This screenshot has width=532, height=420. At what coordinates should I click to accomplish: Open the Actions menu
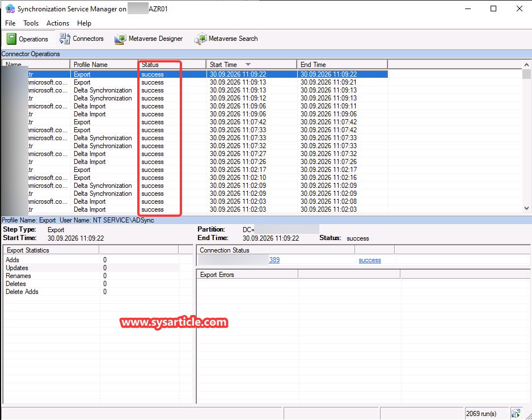pos(58,23)
